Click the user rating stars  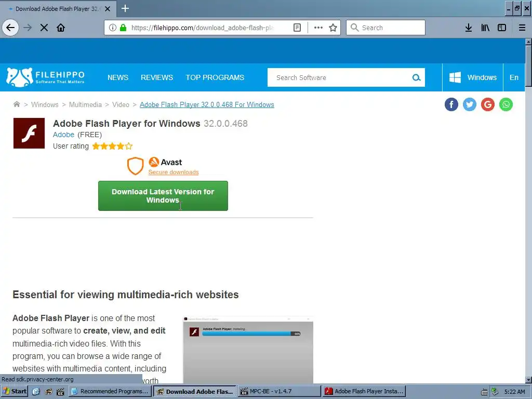(x=112, y=146)
